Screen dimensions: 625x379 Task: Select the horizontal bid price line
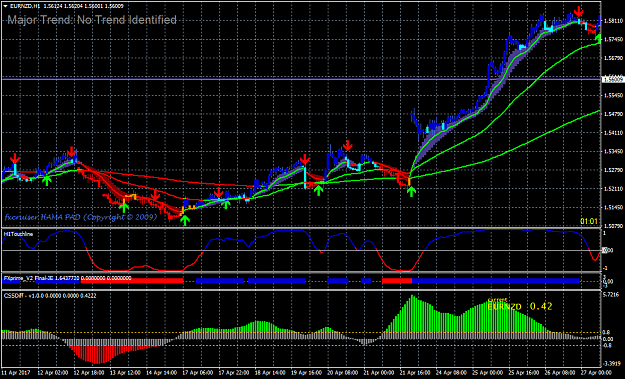[x=301, y=79]
